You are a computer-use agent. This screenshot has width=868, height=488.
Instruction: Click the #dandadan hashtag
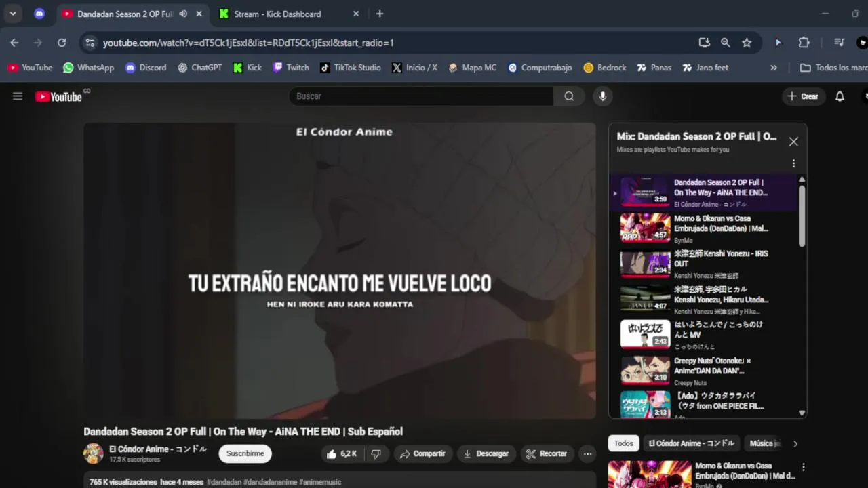[224, 482]
